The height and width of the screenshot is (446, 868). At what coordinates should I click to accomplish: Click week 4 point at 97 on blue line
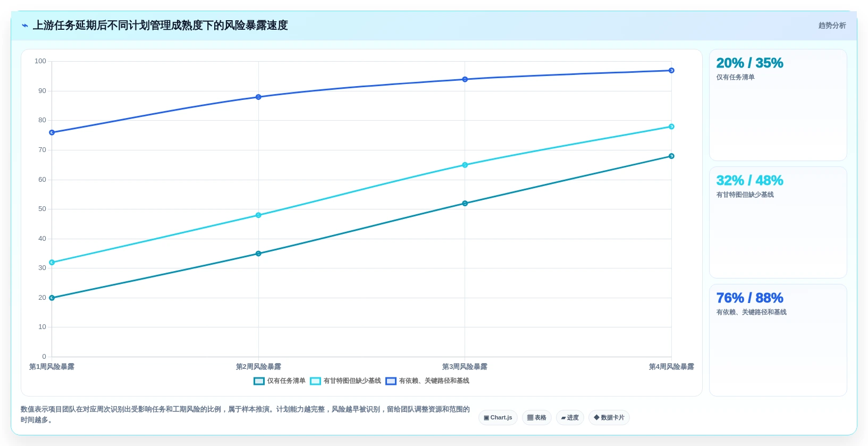click(671, 71)
